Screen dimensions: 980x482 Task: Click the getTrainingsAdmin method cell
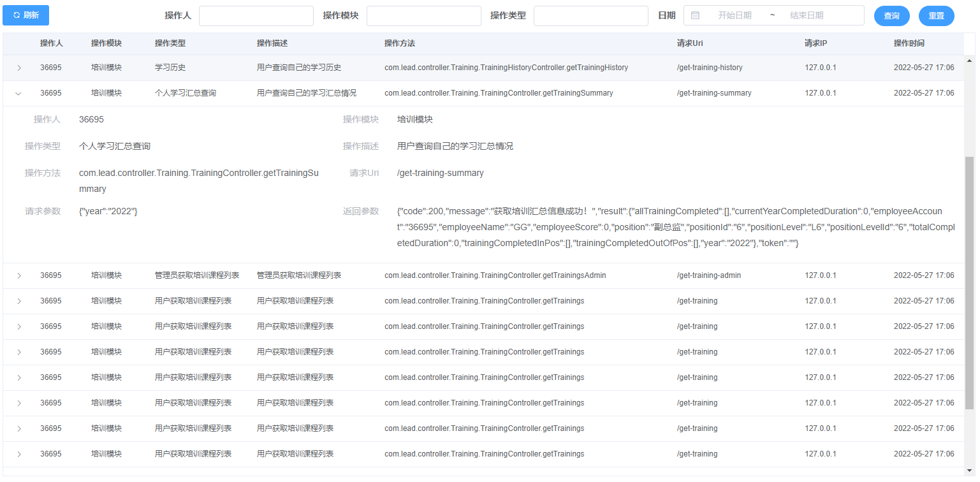pyautogui.click(x=495, y=275)
